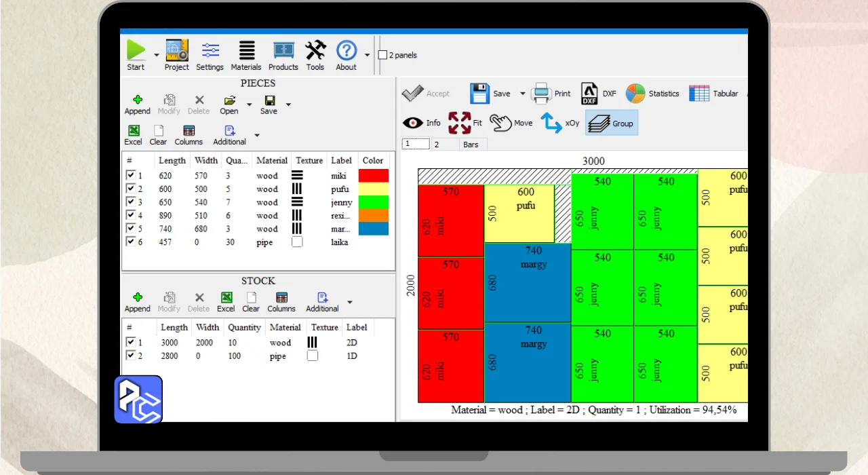Select the red color swatch for miki

click(x=374, y=176)
